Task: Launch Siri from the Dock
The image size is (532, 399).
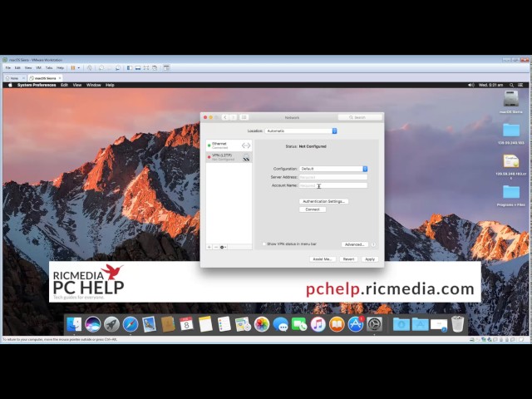Action: [x=92, y=324]
